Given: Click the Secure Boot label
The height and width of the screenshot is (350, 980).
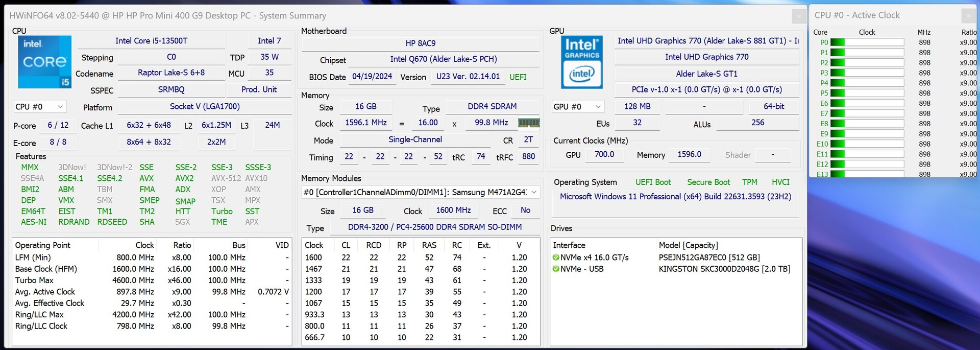Looking at the screenshot, I should (x=708, y=182).
